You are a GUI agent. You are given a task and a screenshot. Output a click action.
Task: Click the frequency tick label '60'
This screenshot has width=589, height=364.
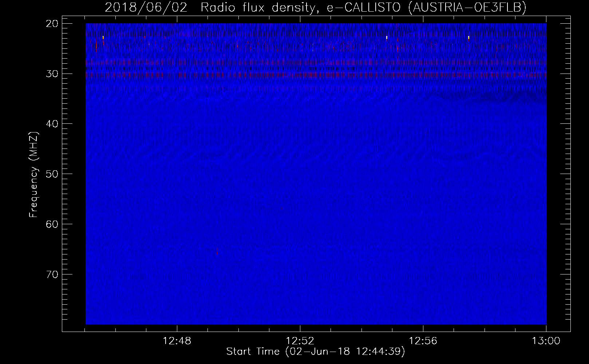52,224
